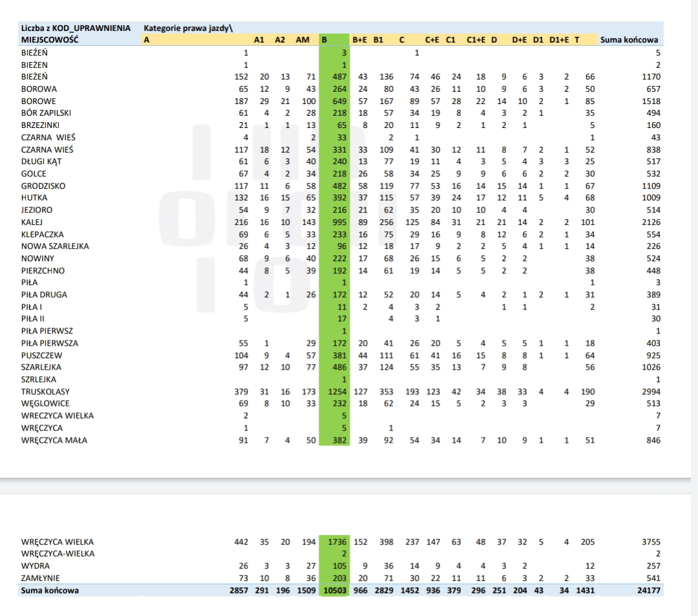Select the TRUSKOLASY row total 2994
Viewport: 698px width, 616px height.
pos(650,392)
